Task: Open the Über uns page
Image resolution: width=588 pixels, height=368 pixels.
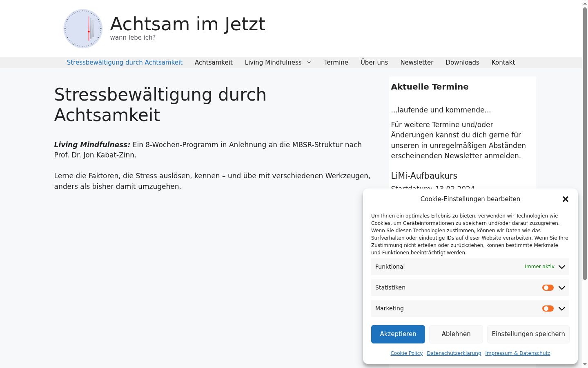Action: (374, 63)
